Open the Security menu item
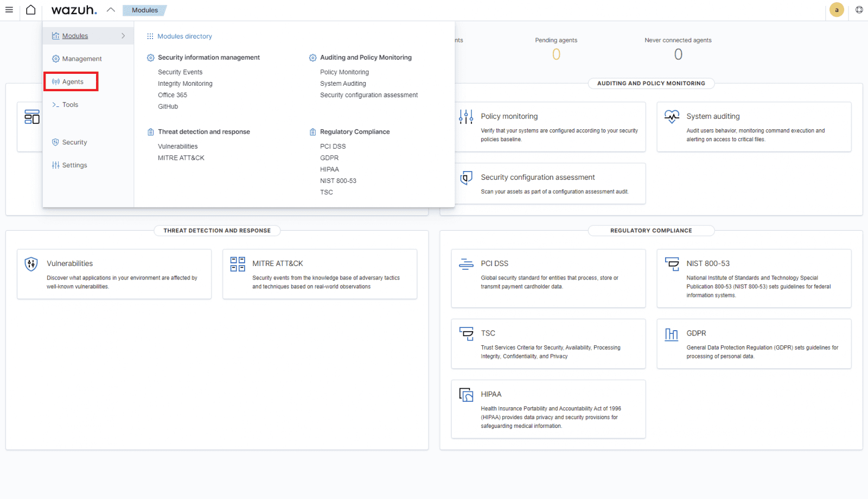 pyautogui.click(x=74, y=142)
